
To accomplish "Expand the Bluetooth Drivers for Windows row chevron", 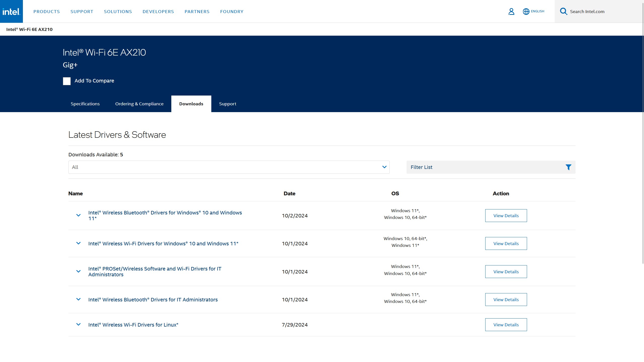I will (x=78, y=215).
